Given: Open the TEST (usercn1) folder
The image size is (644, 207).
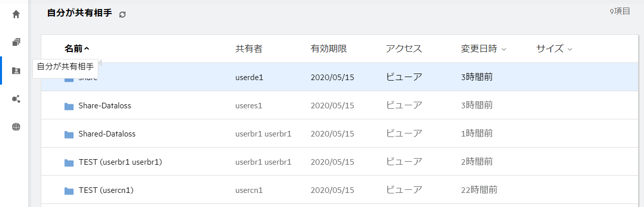Looking at the screenshot, I should (106, 190).
